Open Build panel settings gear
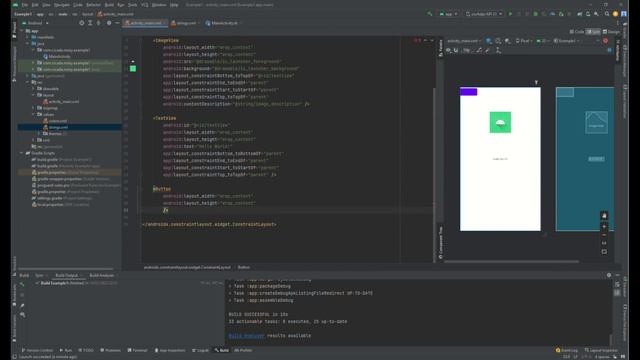Screen dimensions: 640x360 coord(609,275)
